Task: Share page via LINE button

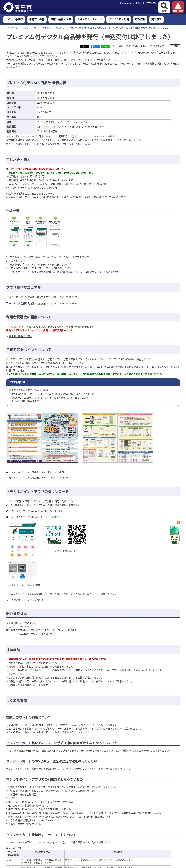Action: [106, 46]
